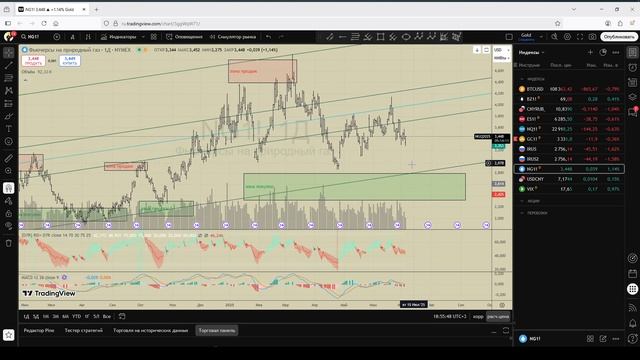This screenshot has height=360, width=640.
Task: Select the ellipse drawing tool in top toolbar
Action: (x=406, y=37)
